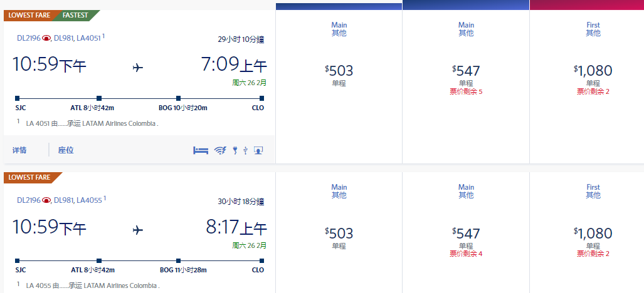Open the 座位 seats link
The width and height of the screenshot is (644, 293).
click(66, 150)
